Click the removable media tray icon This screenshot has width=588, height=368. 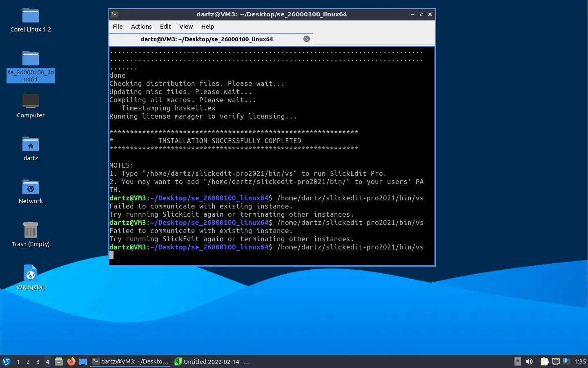(518, 361)
